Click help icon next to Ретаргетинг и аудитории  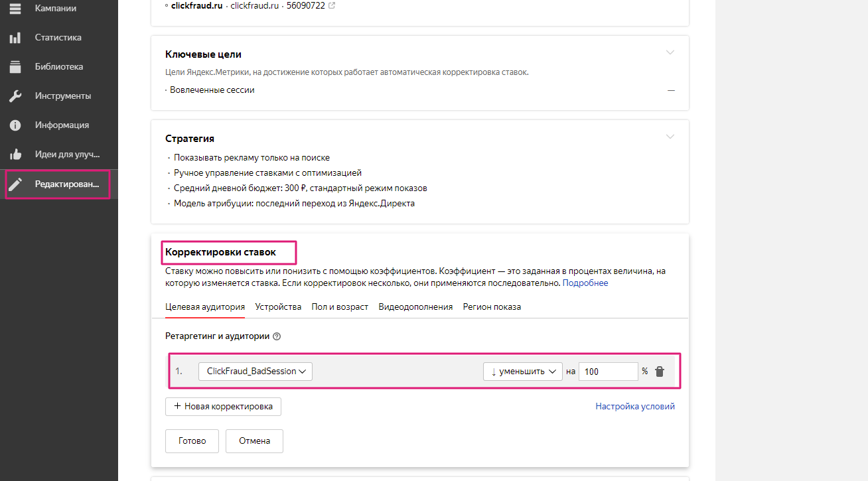click(x=277, y=336)
